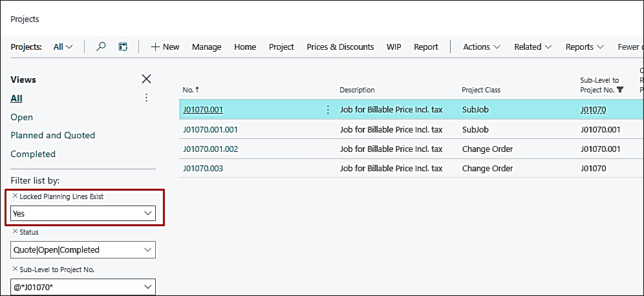Click Change Order cell in J01070.003 row

pos(487,168)
